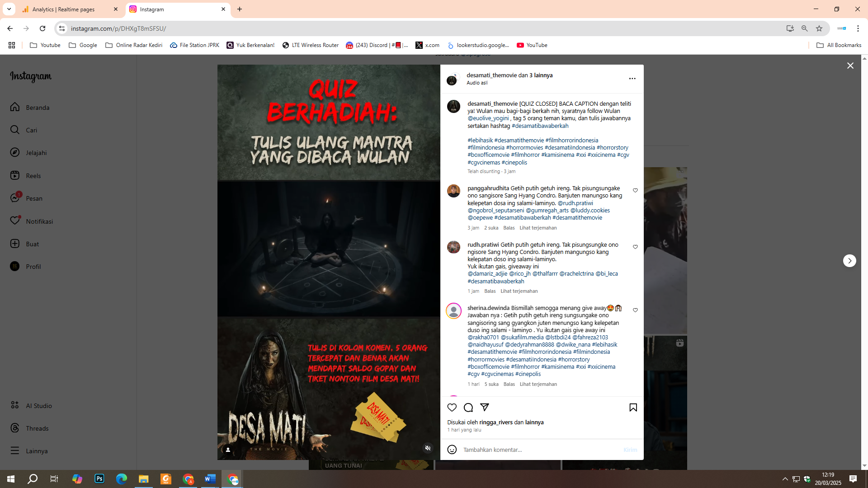This screenshot has width=868, height=488.
Task: Open All Bookmarks folder
Action: point(839,45)
